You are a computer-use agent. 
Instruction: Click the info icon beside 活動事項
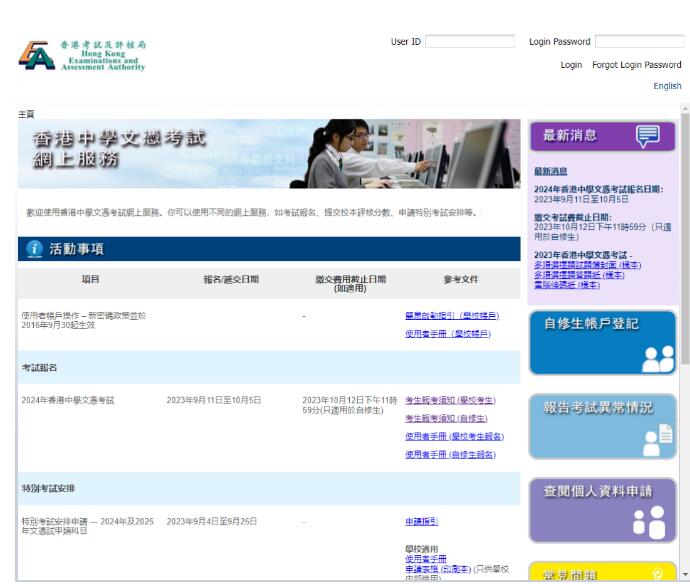(x=34, y=249)
